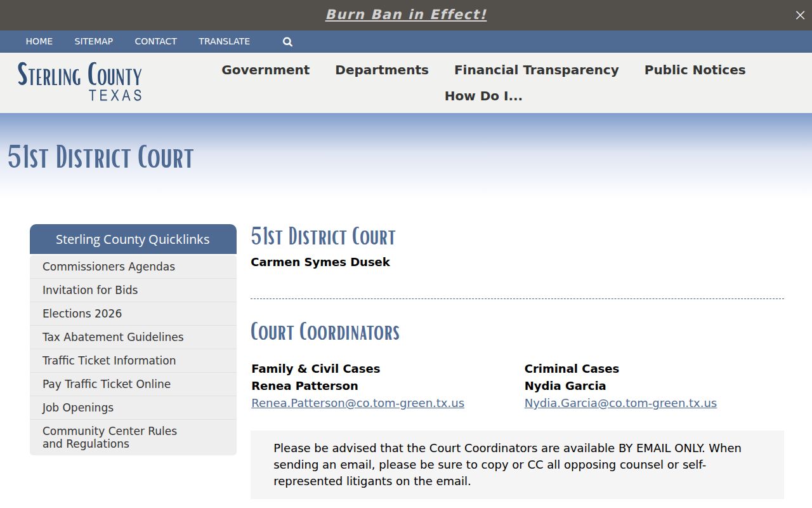Screen dimensions: 812x508
Task: Open Community Center Rules and Regulations quicklink
Action: tap(133, 438)
